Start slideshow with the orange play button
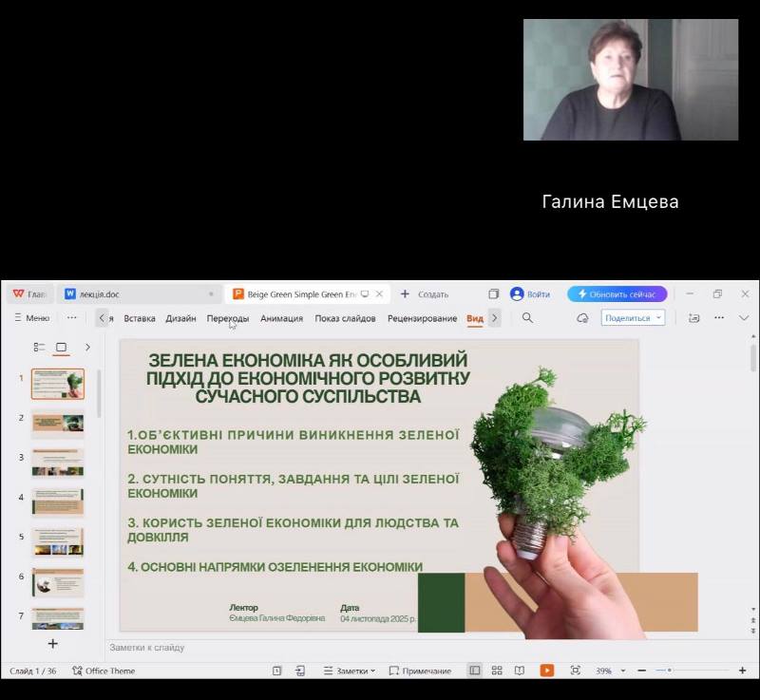760x700 pixels. [547, 671]
